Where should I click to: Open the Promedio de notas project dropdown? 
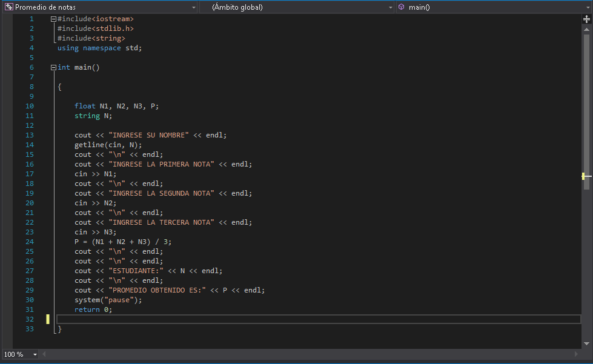(100, 7)
